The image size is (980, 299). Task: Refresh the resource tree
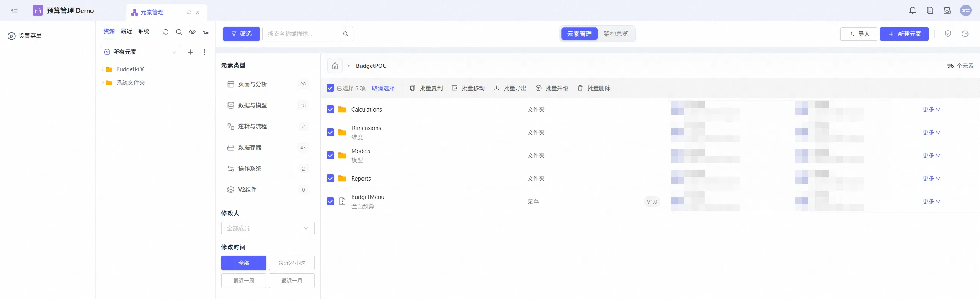pyautogui.click(x=165, y=32)
